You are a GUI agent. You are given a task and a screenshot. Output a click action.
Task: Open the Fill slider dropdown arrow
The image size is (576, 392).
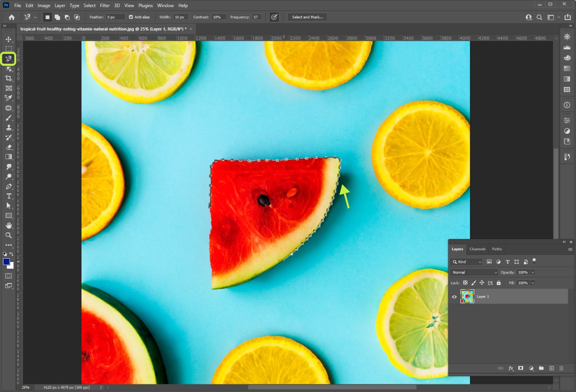(533, 283)
